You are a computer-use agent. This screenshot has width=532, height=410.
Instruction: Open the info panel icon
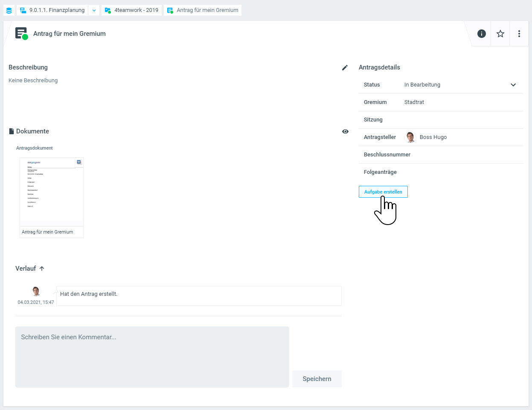point(482,34)
